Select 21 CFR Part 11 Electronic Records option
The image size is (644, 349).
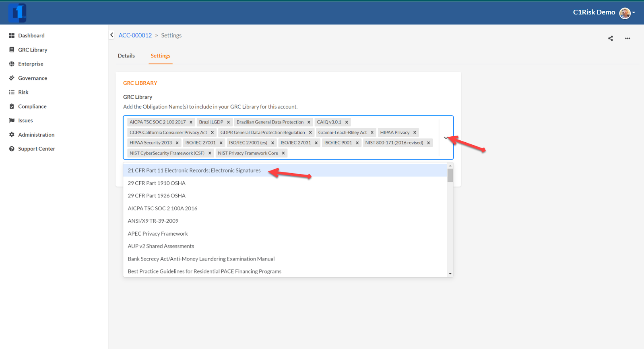285,170
